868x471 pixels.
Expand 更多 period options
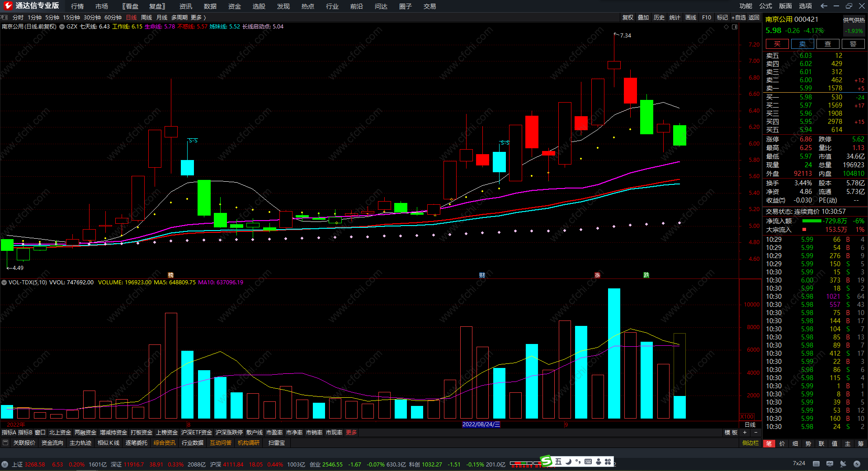pos(198,18)
